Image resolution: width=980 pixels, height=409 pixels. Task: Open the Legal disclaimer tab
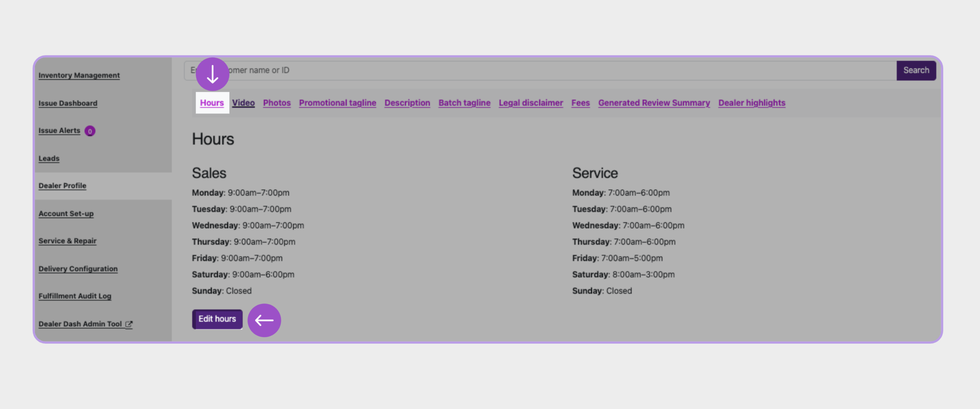click(531, 103)
